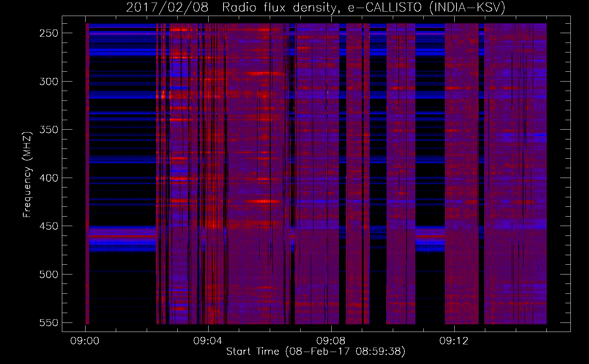Click the 250 frequency tick label

(x=49, y=33)
